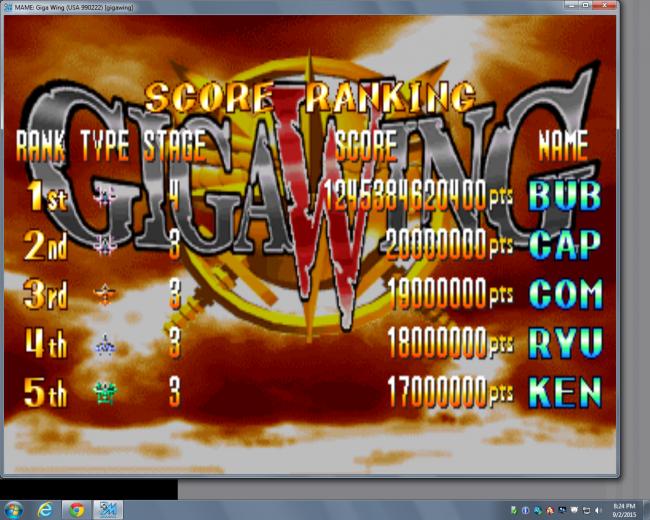
Task: Click the green ship icon in 5th row
Action: (x=105, y=392)
